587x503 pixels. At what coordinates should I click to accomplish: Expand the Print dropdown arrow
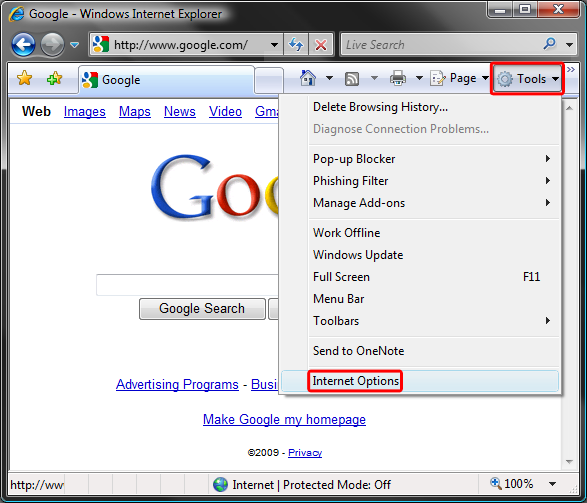(x=419, y=78)
